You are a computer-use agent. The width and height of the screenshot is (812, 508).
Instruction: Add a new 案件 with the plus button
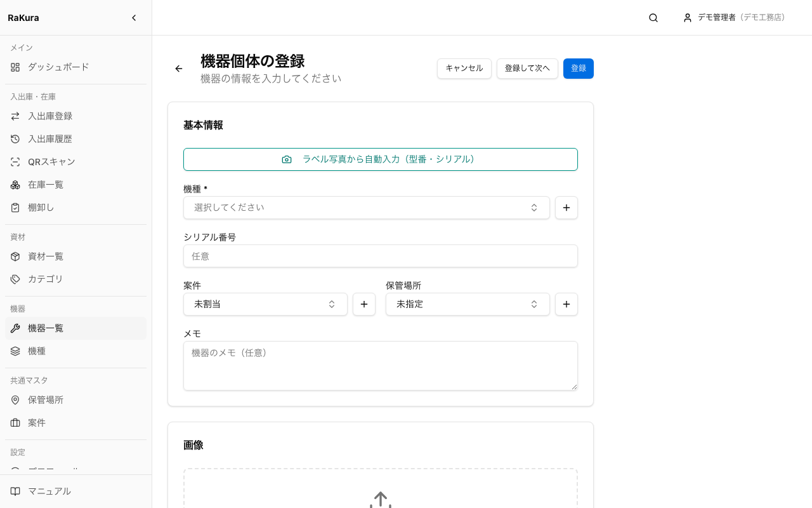[364, 304]
